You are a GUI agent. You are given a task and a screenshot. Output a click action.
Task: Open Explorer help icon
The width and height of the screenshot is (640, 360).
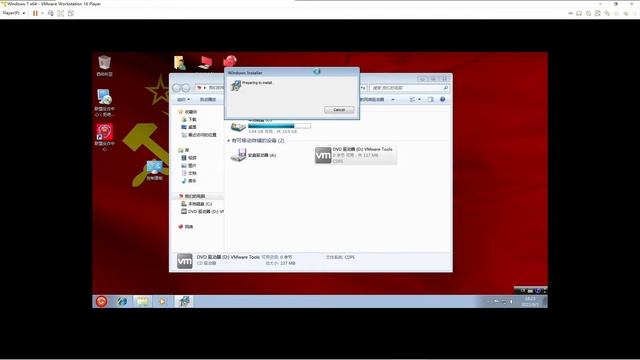(442, 100)
